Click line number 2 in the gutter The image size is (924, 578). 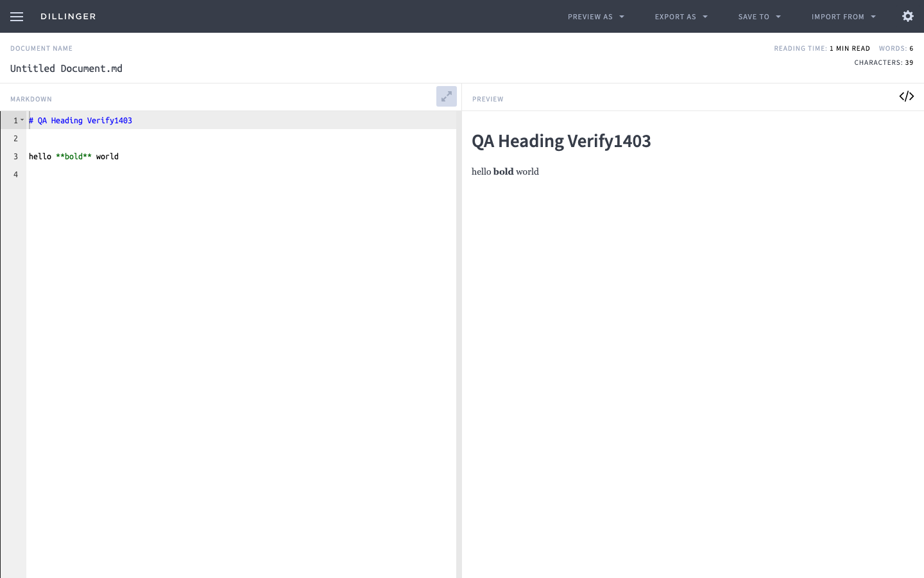point(15,139)
